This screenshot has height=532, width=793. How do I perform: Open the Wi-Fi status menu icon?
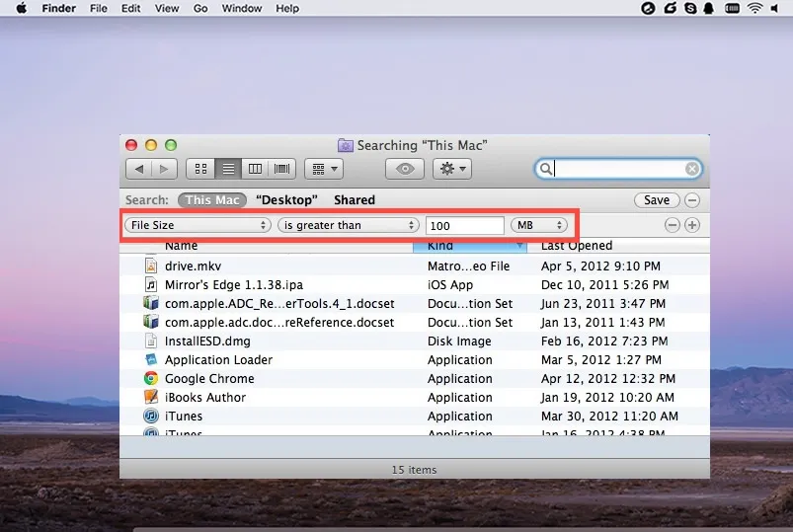(754, 8)
